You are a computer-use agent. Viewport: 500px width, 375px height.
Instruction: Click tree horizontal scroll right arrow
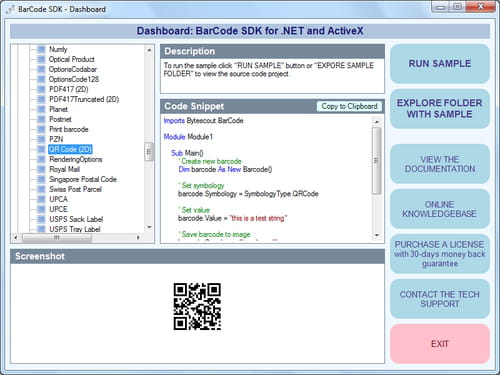138,238
